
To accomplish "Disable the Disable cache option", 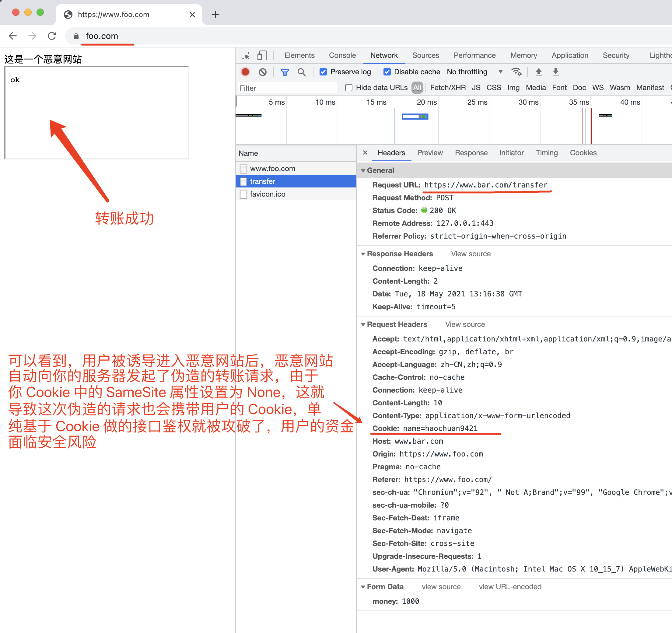I will pyautogui.click(x=387, y=72).
